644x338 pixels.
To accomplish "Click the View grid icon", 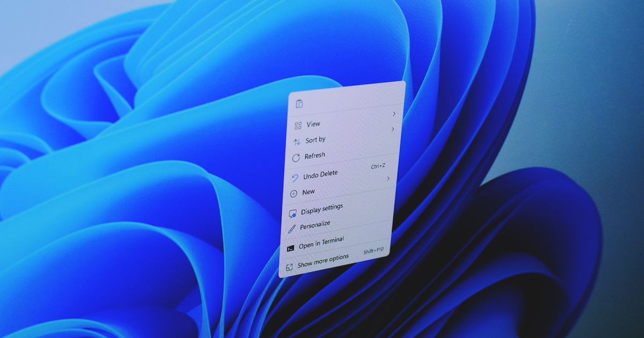I will tap(298, 126).
